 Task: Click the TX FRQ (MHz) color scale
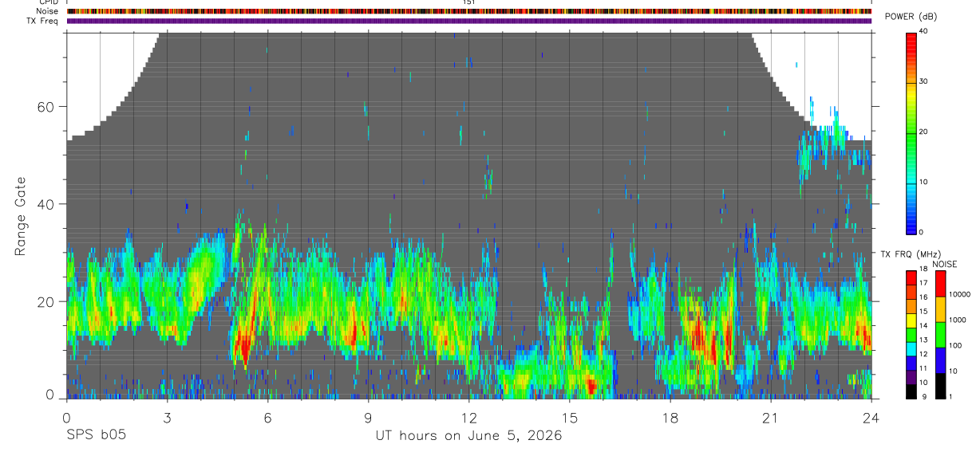[911, 335]
